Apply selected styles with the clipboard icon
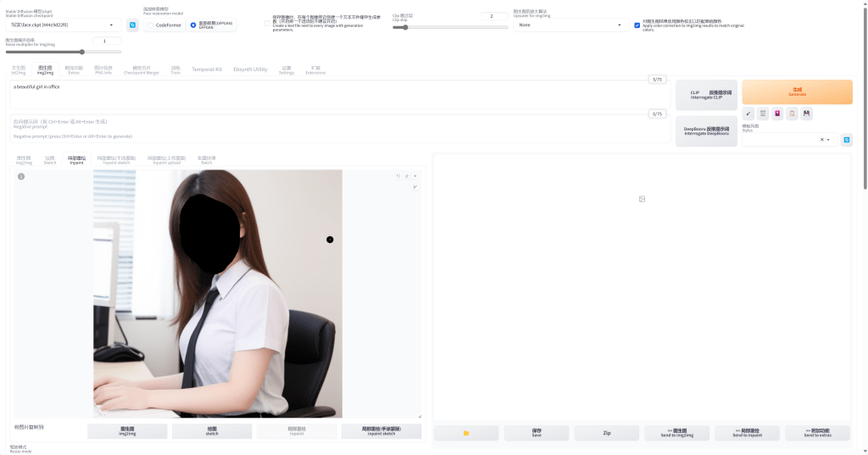This screenshot has height=455, width=868. coord(792,114)
